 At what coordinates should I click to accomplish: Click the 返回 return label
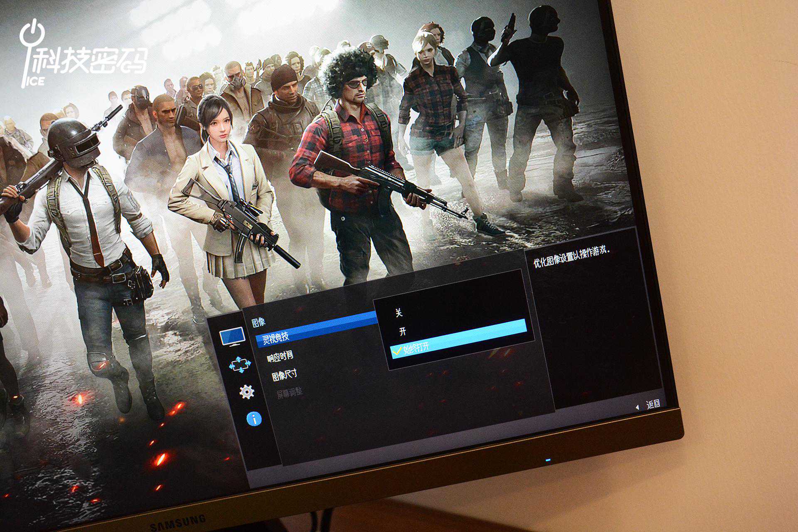click(x=653, y=404)
